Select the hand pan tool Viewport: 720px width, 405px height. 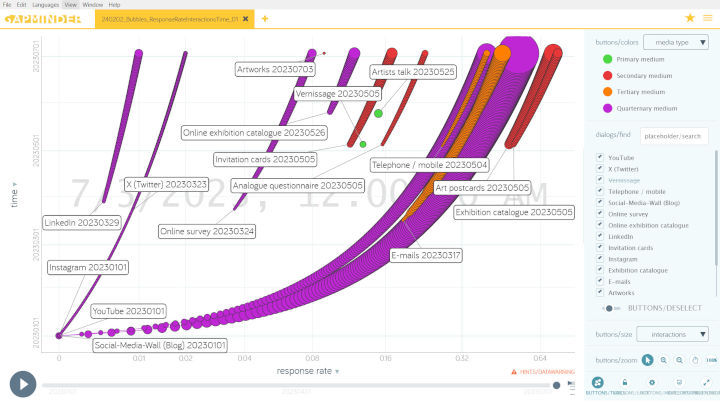coord(695,360)
